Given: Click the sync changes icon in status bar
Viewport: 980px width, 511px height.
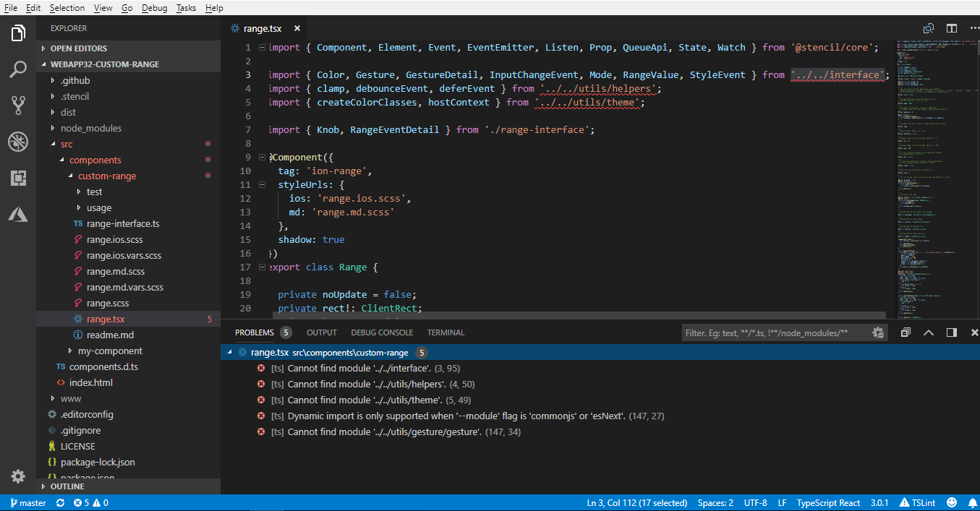Looking at the screenshot, I should (x=60, y=502).
